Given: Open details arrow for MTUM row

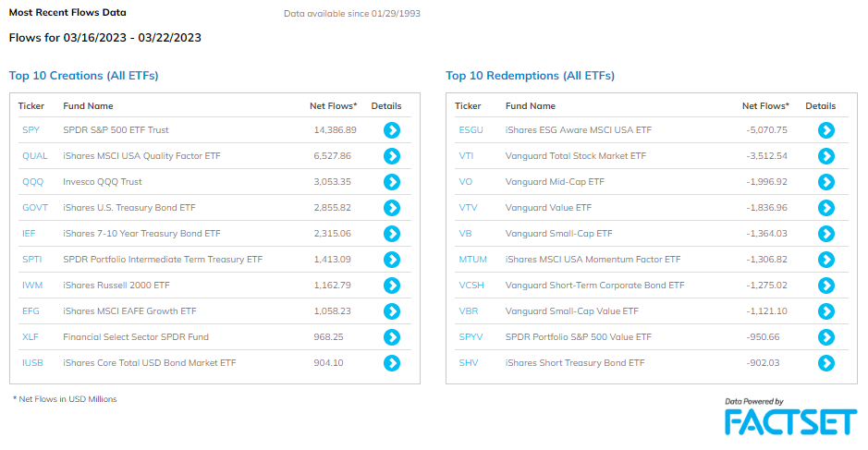Looking at the screenshot, I should (x=826, y=260).
